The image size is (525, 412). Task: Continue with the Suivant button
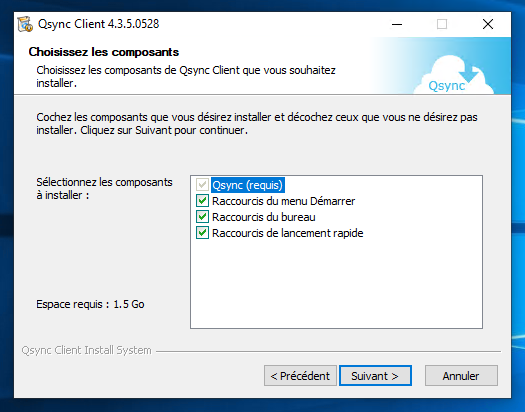click(x=375, y=376)
